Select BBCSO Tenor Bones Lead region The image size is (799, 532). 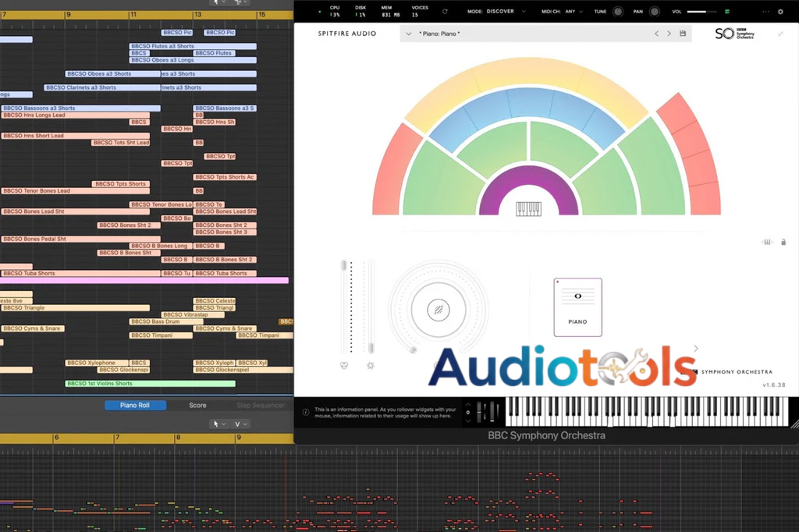76,190
